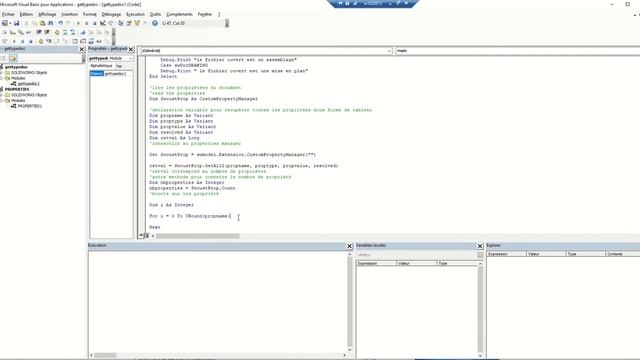Open the Exécution menu
The image size is (640, 360).
point(135,14)
